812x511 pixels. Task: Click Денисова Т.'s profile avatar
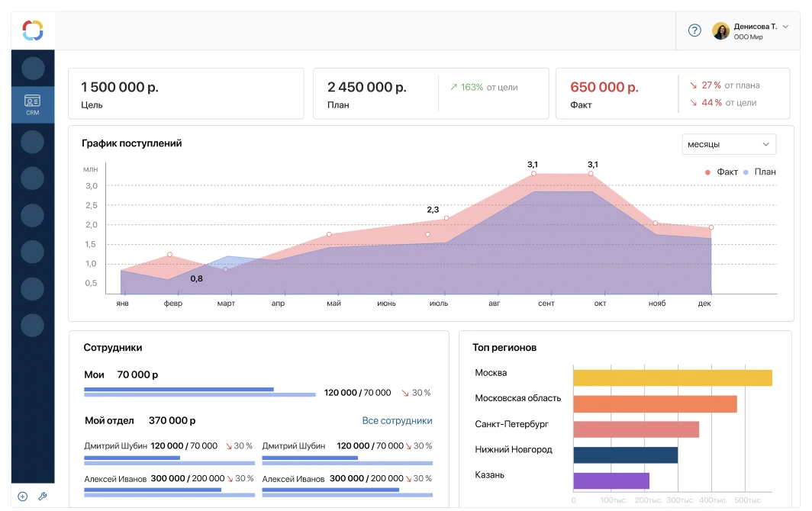(720, 31)
